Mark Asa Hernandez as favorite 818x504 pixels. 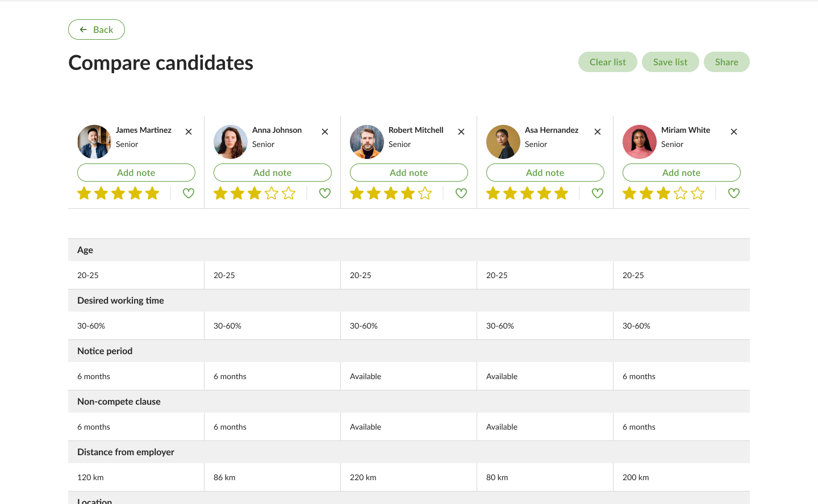click(598, 194)
